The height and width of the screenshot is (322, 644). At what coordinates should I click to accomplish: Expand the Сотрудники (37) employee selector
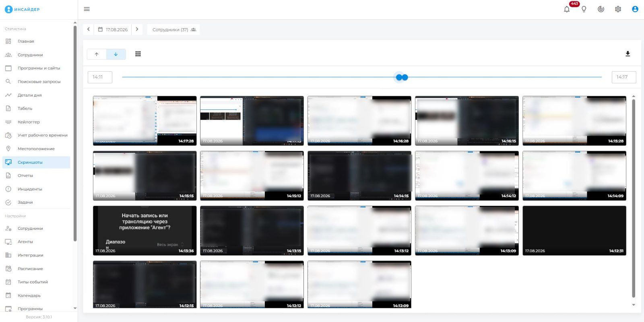point(174,29)
